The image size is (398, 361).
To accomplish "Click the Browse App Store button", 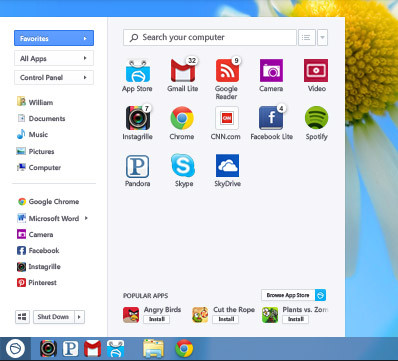I will [x=288, y=295].
